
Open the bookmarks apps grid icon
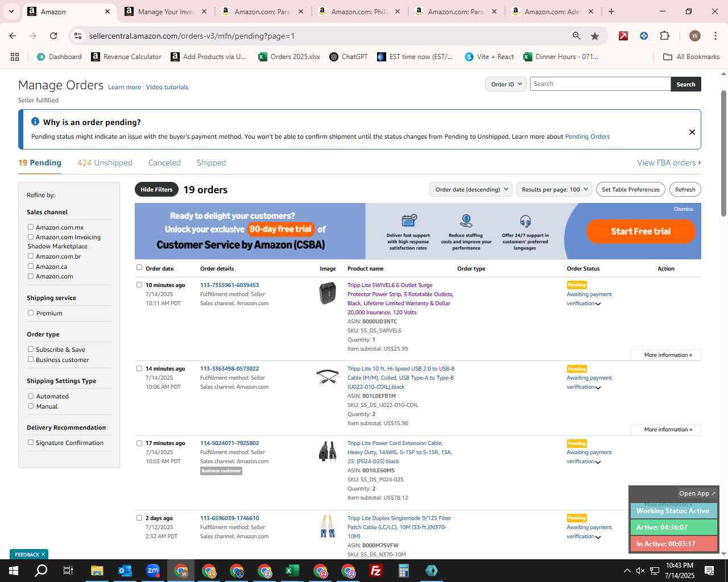pyautogui.click(x=15, y=57)
